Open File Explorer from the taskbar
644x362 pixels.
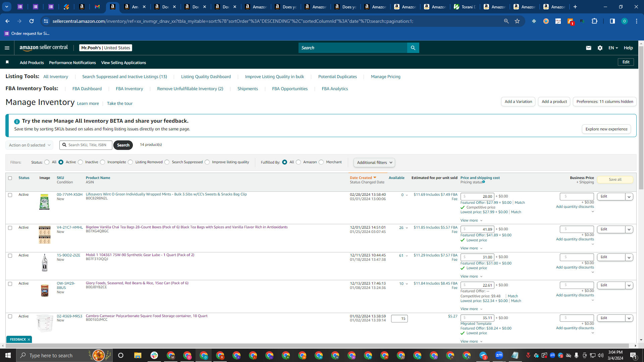pyautogui.click(x=138, y=355)
